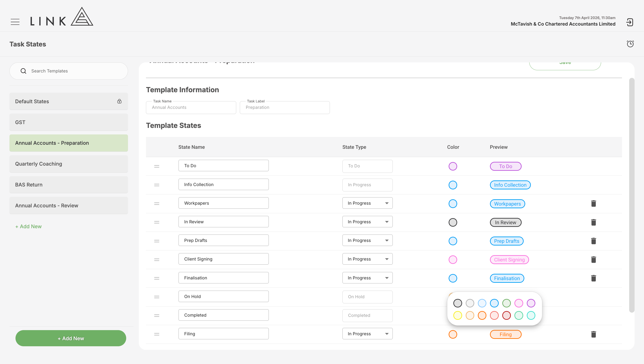Pick the dark gray swatch in color popup
Image resolution: width=644 pixels, height=364 pixels.
[x=457, y=303]
